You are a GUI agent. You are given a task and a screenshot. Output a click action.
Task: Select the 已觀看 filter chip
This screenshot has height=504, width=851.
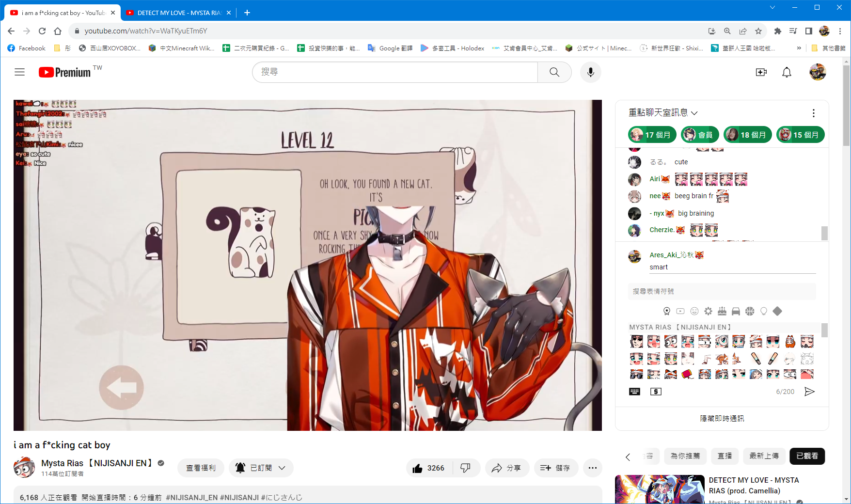(x=807, y=456)
